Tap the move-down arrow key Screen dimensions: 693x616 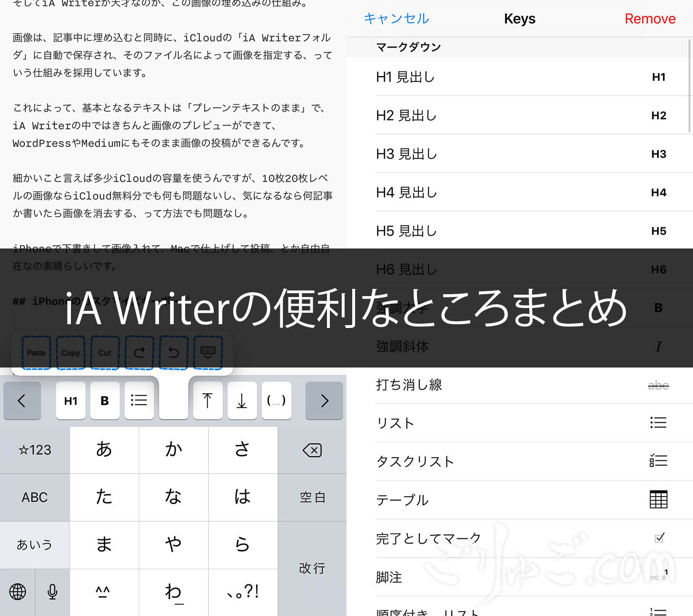[242, 401]
